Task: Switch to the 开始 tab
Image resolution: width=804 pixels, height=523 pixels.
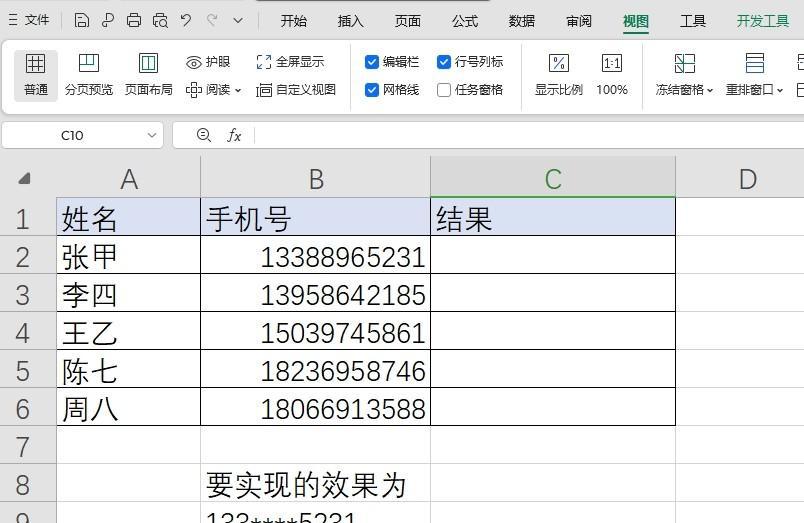Action: coord(294,21)
